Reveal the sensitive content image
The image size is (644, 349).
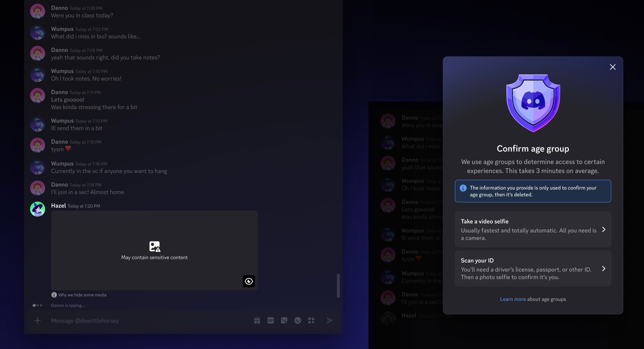(248, 281)
